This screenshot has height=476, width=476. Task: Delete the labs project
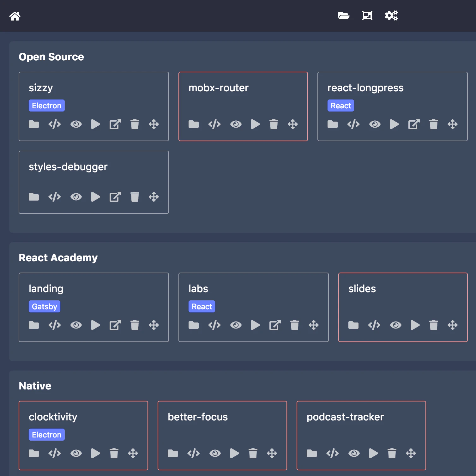(295, 325)
